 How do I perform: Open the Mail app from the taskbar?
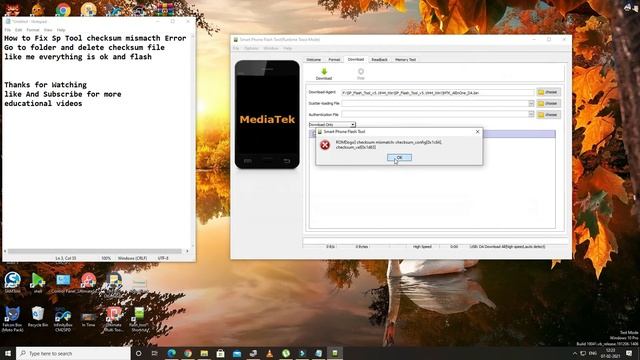[237, 353]
